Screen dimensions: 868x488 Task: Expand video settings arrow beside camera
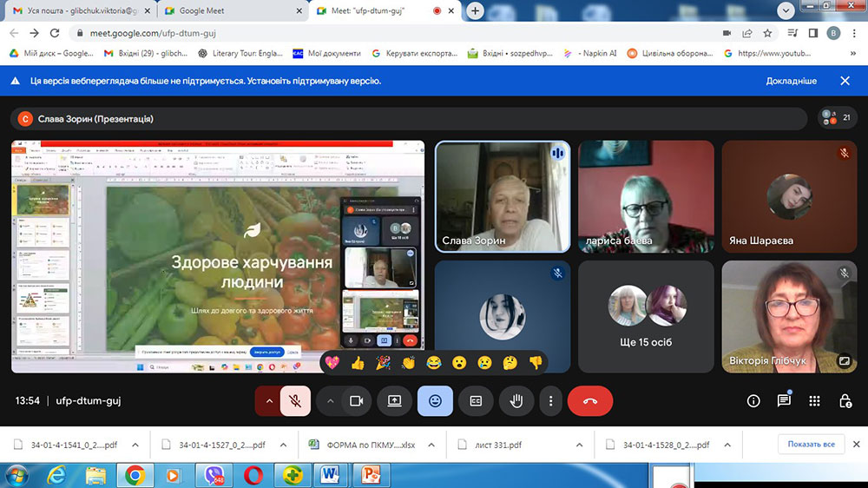[x=330, y=401]
